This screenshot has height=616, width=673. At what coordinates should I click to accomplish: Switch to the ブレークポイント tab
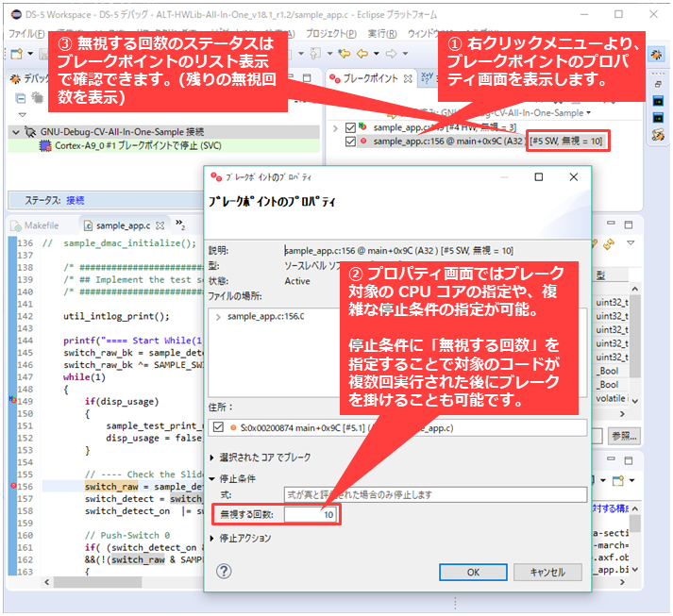370,78
